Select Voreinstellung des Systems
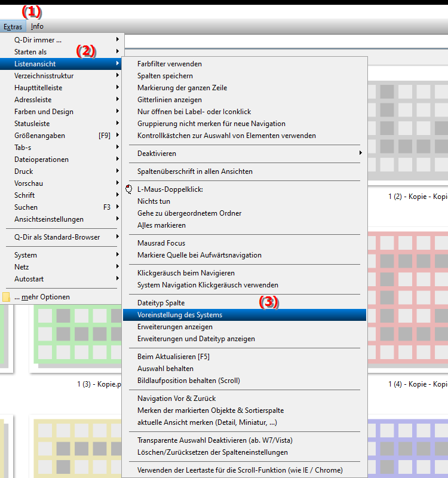The height and width of the screenshot is (478, 448). tap(244, 315)
